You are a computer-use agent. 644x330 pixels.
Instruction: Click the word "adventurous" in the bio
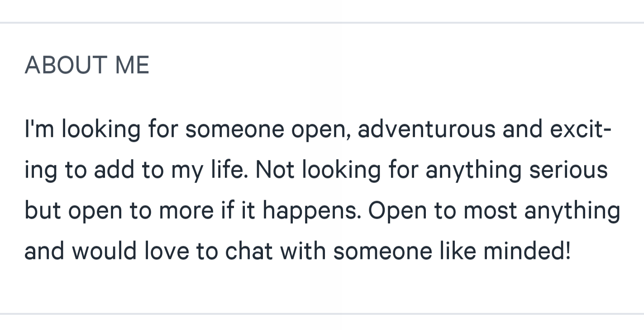(426, 129)
